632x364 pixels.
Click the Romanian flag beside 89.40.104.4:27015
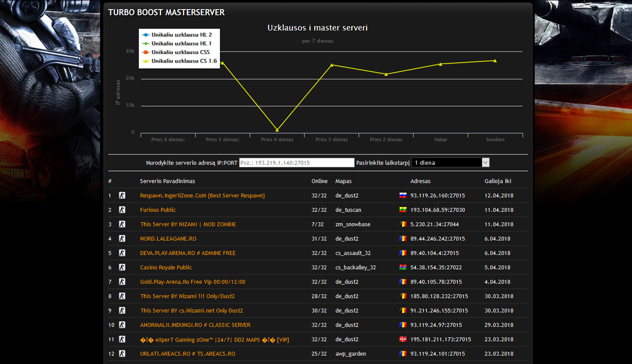pos(403,253)
